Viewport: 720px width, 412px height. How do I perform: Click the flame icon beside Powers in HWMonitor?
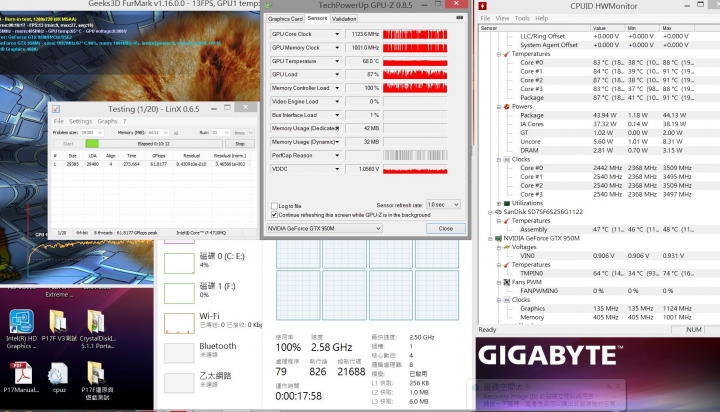[x=507, y=107]
